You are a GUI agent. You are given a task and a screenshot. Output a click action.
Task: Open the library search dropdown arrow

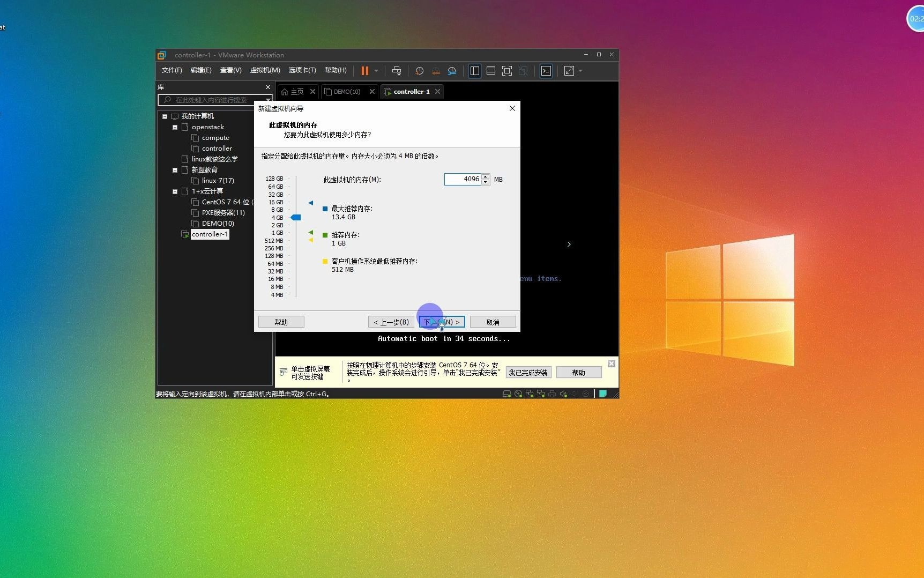point(268,100)
